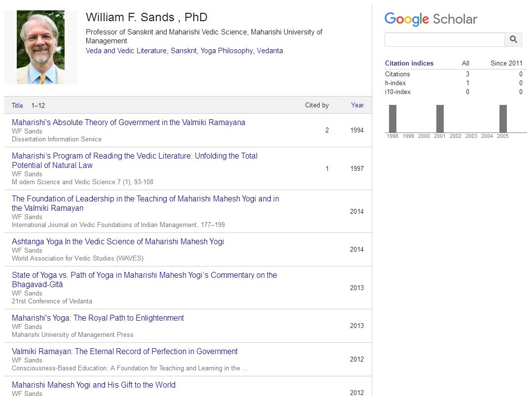Select the h-index row label
The width and height of the screenshot is (532, 396).
[395, 83]
